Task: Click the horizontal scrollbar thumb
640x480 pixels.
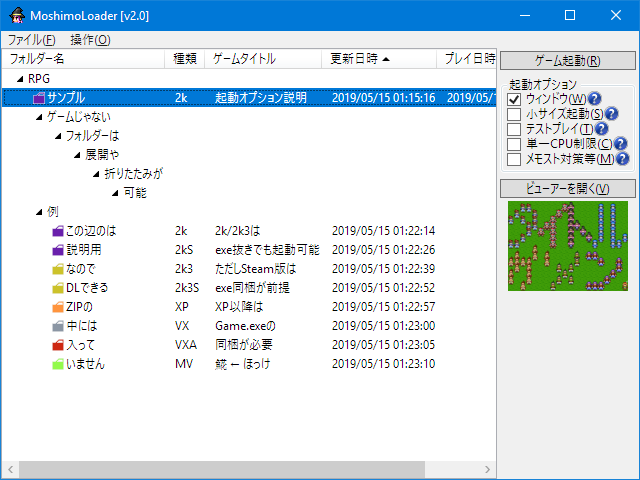Action: 222,469
